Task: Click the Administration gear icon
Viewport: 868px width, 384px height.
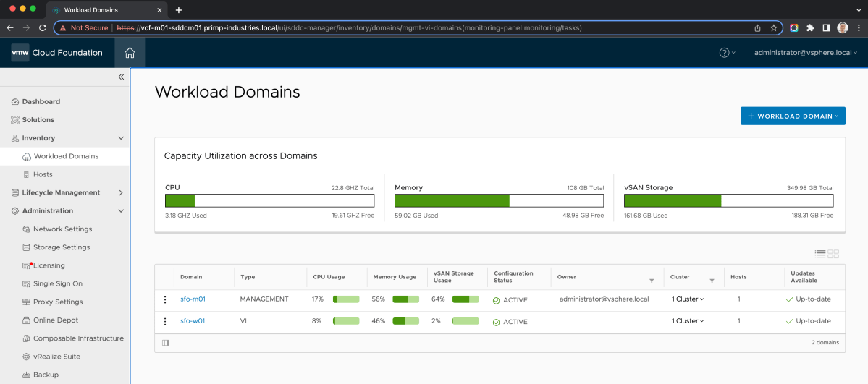Action: [x=15, y=211]
